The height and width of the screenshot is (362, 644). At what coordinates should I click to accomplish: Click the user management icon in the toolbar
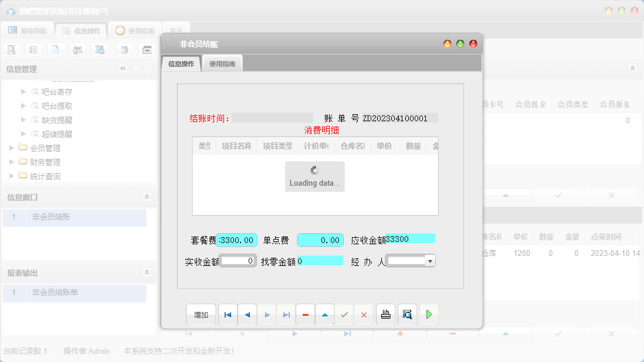point(77,49)
